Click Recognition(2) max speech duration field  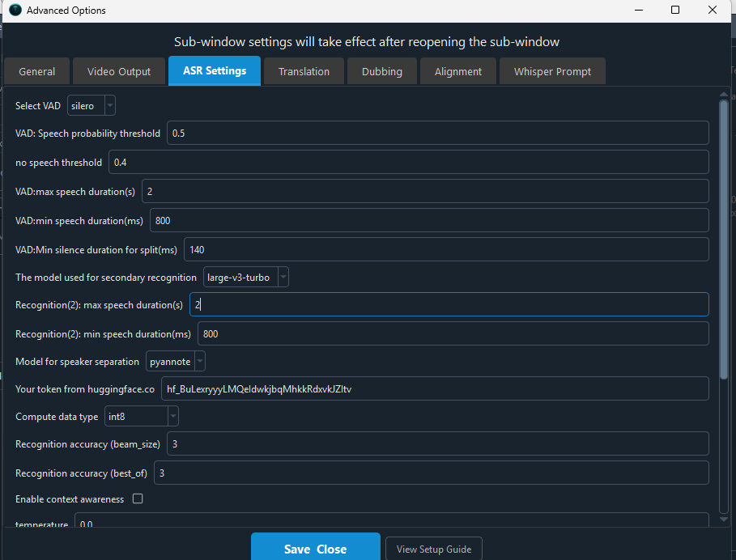[449, 305]
